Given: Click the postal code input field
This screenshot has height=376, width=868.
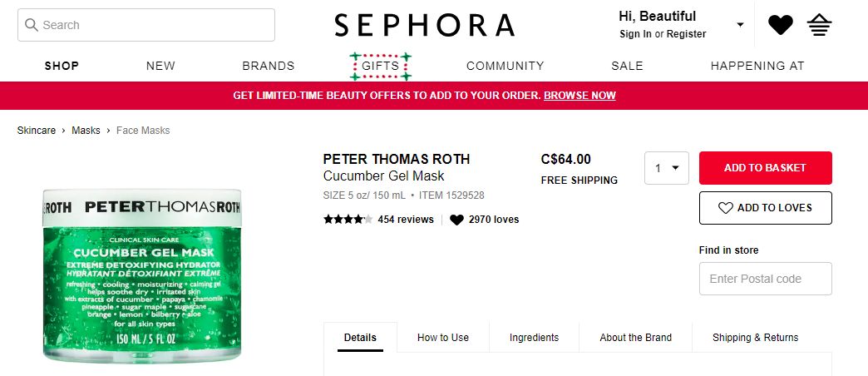Looking at the screenshot, I should (765, 279).
